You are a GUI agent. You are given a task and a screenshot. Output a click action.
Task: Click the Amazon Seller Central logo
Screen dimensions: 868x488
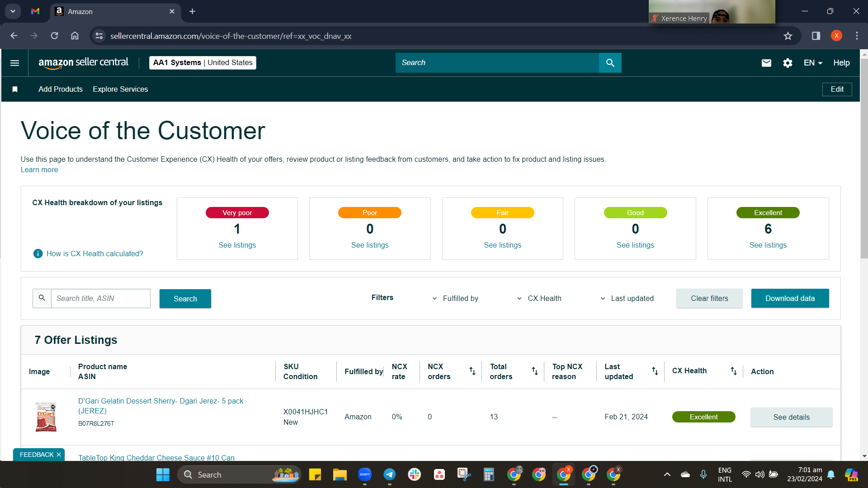pos(83,63)
